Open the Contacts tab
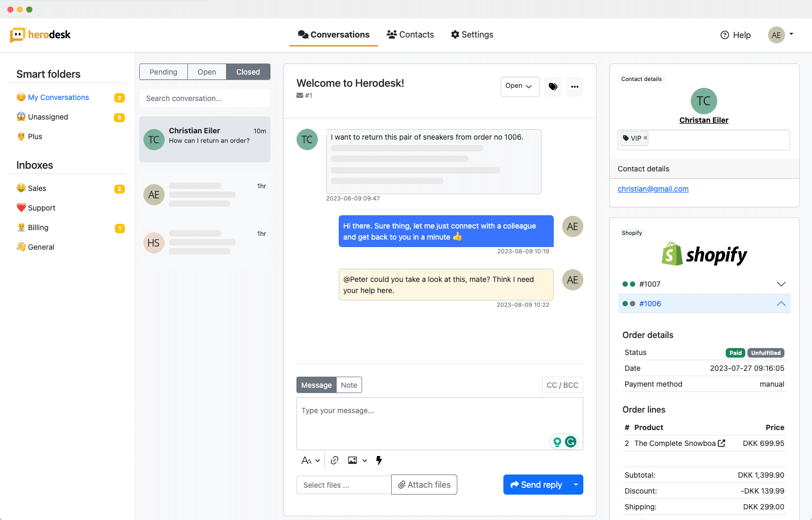This screenshot has width=812, height=520. [410, 34]
